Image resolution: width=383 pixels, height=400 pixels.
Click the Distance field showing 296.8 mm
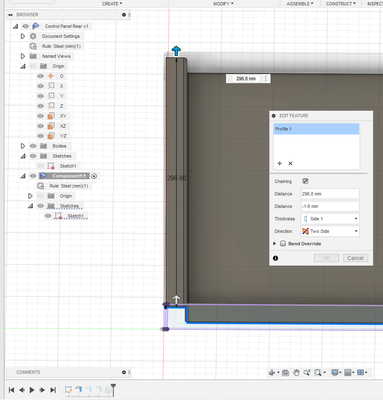coord(330,194)
